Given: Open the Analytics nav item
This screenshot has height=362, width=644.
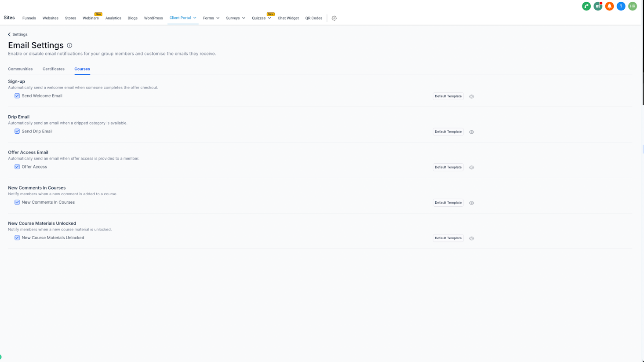Looking at the screenshot, I should (x=113, y=18).
